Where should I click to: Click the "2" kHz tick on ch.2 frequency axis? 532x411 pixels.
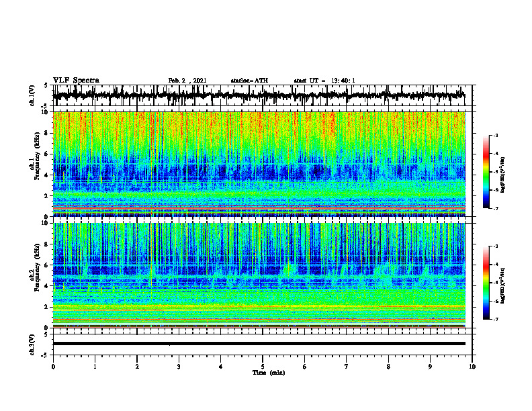tap(47, 307)
